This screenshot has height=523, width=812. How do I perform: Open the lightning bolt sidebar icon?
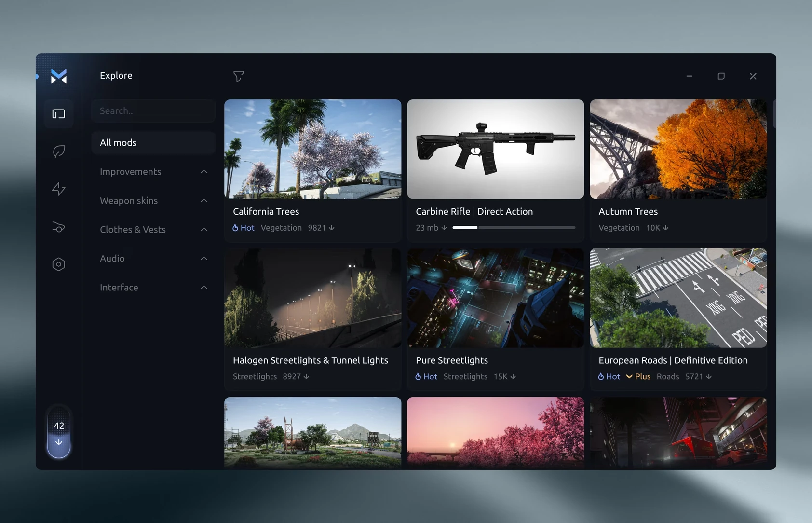tap(59, 189)
